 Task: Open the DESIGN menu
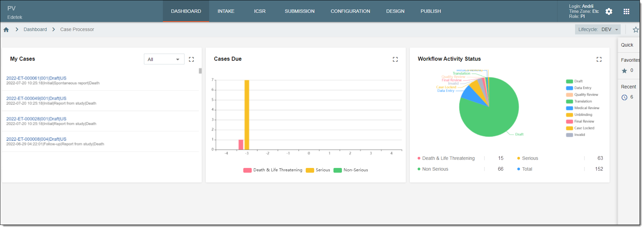[x=395, y=11]
